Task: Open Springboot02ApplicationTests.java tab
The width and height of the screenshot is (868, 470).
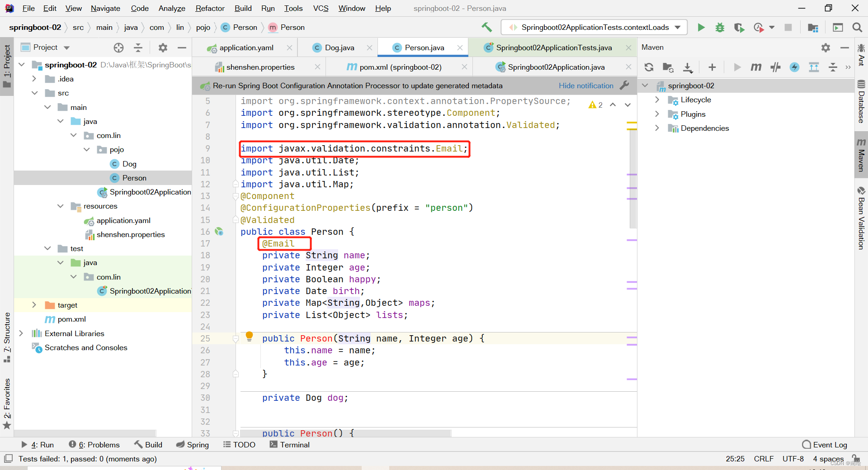Action: tap(554, 47)
